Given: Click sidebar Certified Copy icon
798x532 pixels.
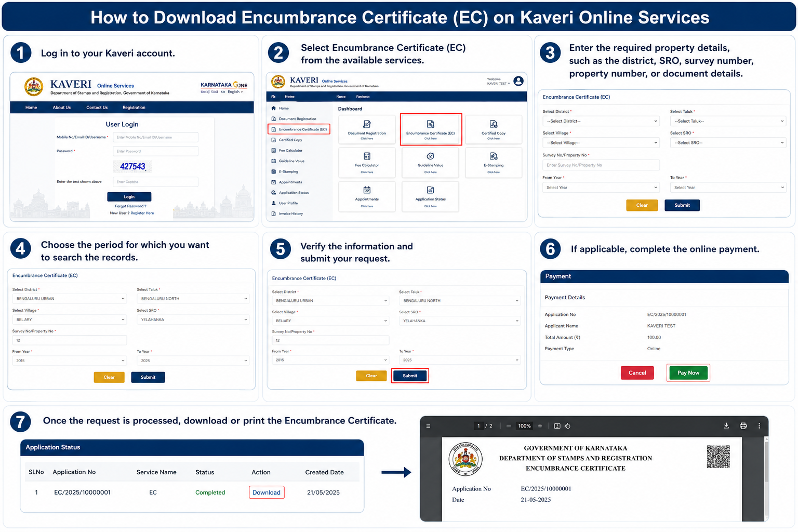Looking at the screenshot, I should point(274,140).
